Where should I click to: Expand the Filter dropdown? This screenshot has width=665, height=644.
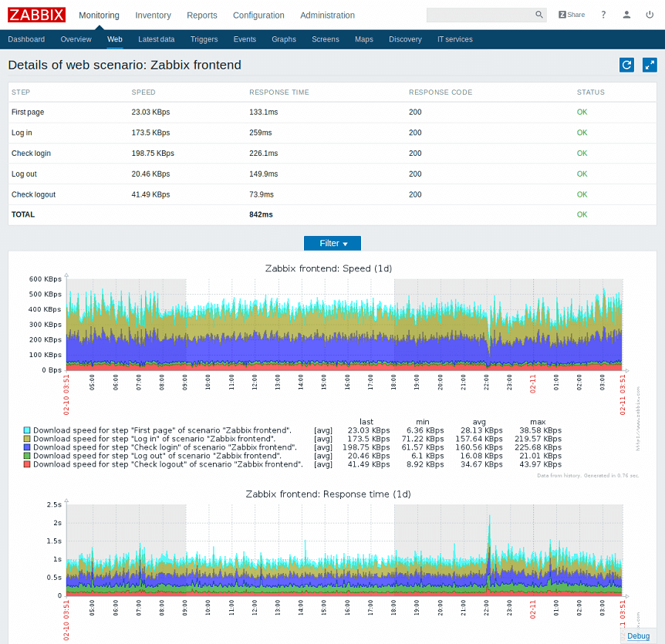pyautogui.click(x=332, y=243)
